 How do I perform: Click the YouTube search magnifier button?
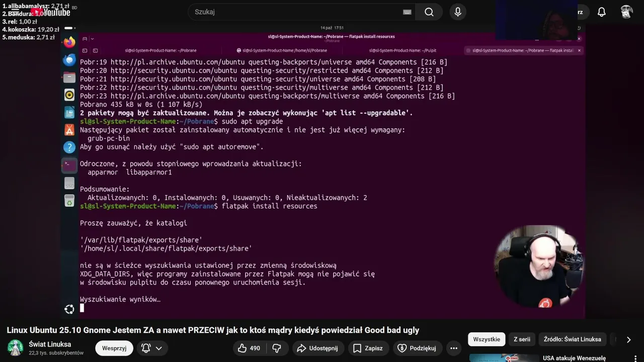click(429, 12)
